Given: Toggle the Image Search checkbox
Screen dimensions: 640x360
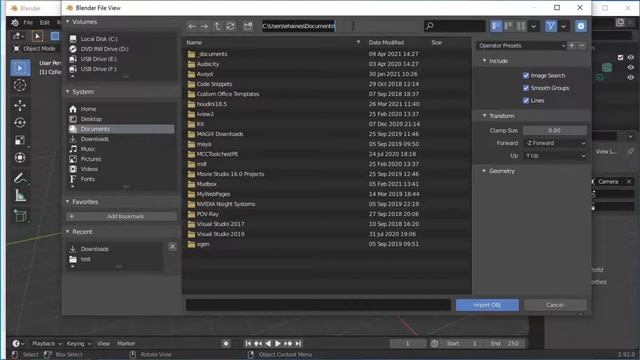Looking at the screenshot, I should (526, 76).
